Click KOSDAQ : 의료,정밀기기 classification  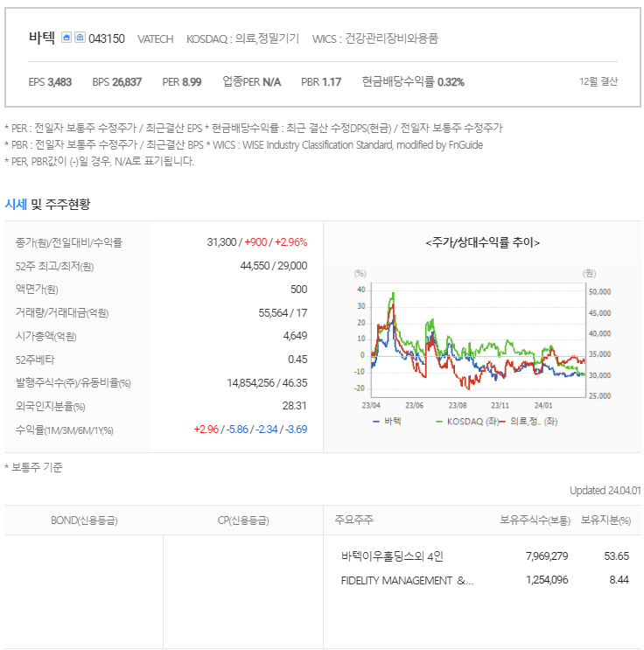click(242, 38)
